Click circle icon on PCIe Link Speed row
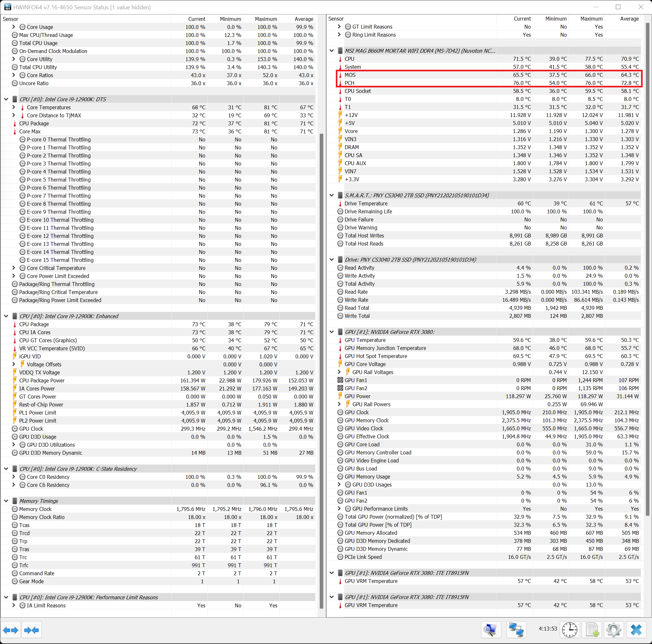Screen dimensions: 652x644 (x=340, y=557)
